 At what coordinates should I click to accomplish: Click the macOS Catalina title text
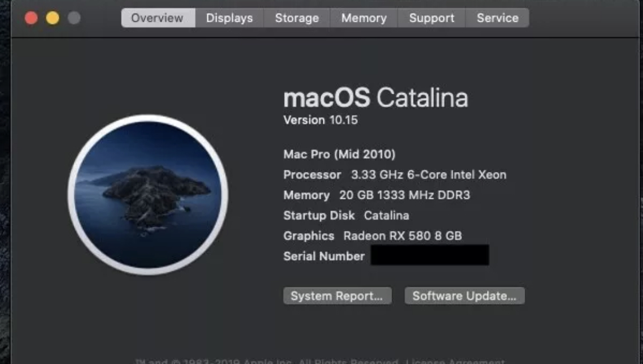pos(376,98)
